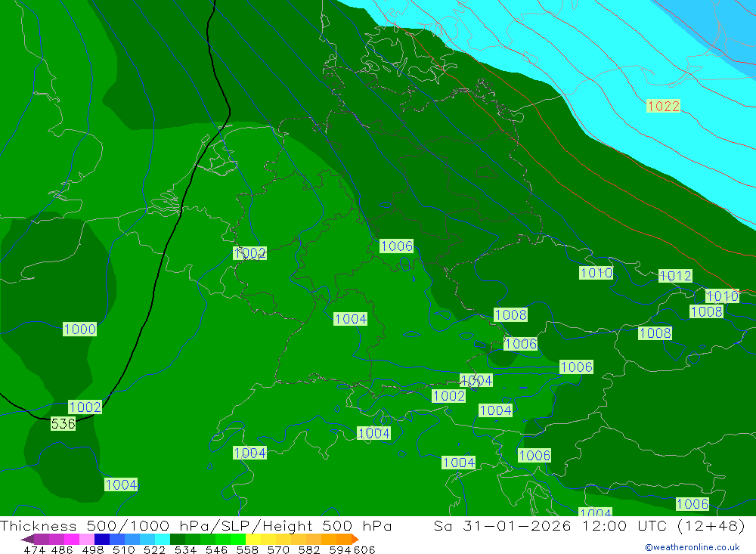Click the dark purple legend arrow swatch
This screenshot has width=756, height=554.
point(27,539)
